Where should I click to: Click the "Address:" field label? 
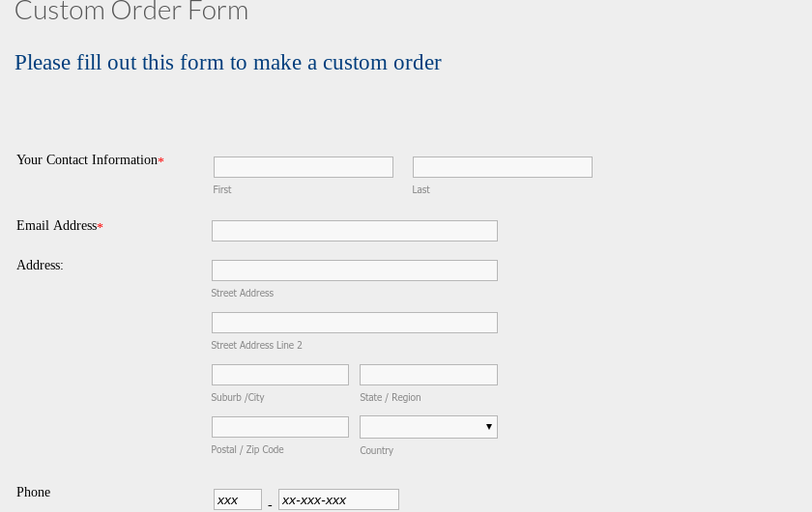[40, 266]
